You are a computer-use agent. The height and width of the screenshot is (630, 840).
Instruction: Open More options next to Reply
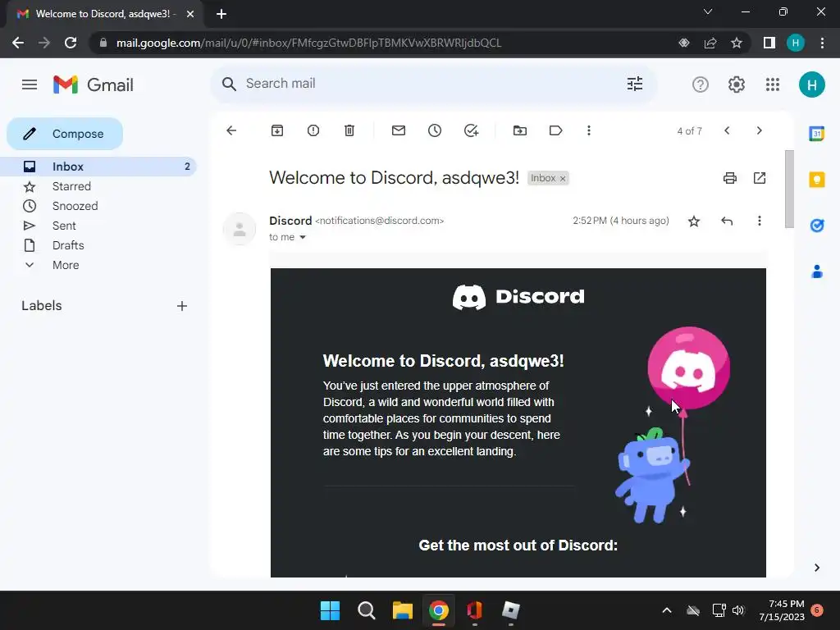pyautogui.click(x=759, y=221)
